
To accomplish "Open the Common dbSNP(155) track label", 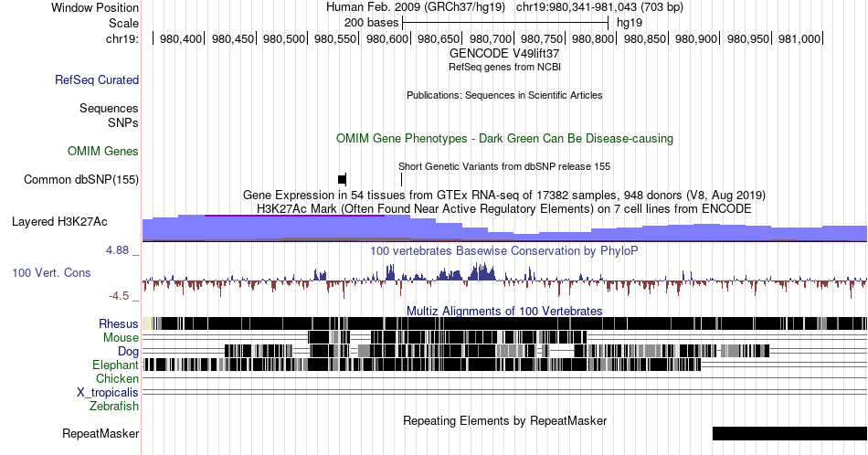I will point(81,179).
